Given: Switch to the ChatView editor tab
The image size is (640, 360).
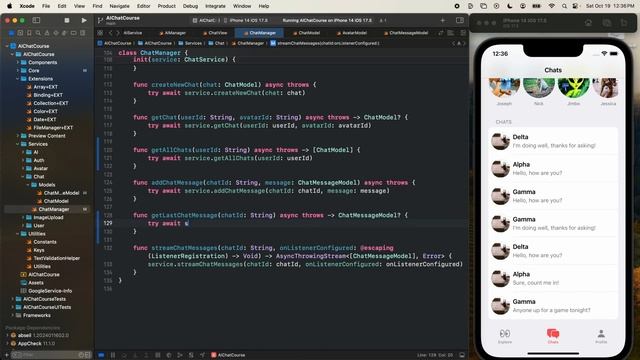Looking at the screenshot, I should click(215, 33).
